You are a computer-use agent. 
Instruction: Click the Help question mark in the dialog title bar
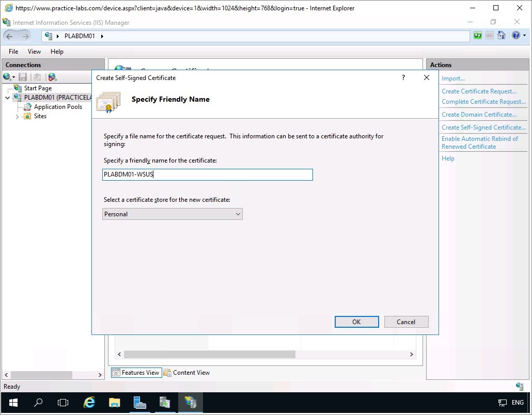[x=403, y=77]
